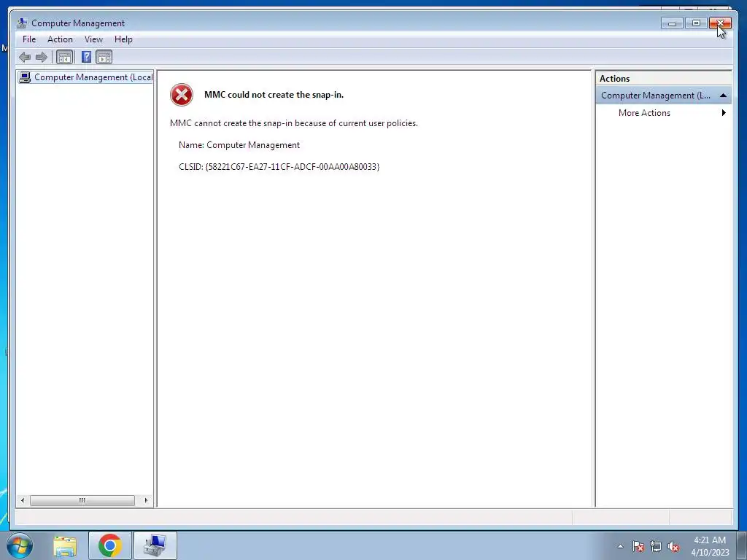Click the tree pane left scroll arrow
The image size is (747, 560).
click(23, 500)
